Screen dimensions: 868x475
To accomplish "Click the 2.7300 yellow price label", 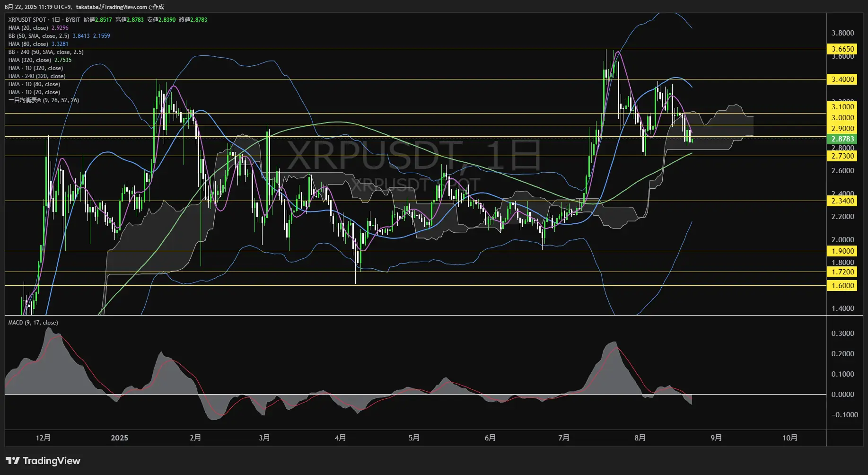I will pos(842,156).
